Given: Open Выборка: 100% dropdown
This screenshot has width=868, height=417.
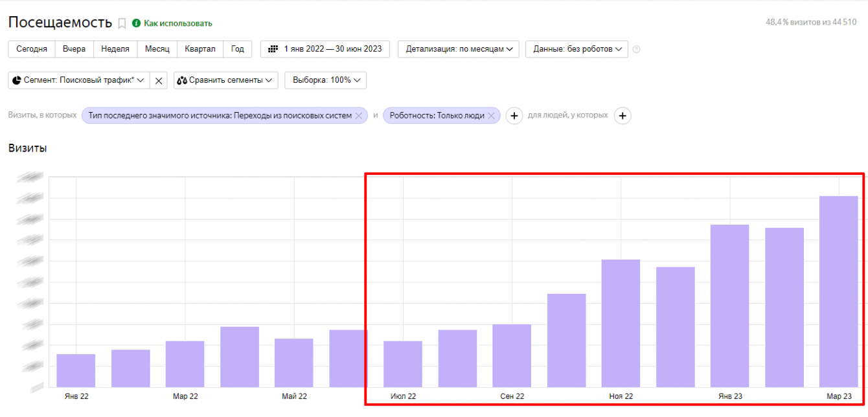Looking at the screenshot, I should tap(325, 80).
